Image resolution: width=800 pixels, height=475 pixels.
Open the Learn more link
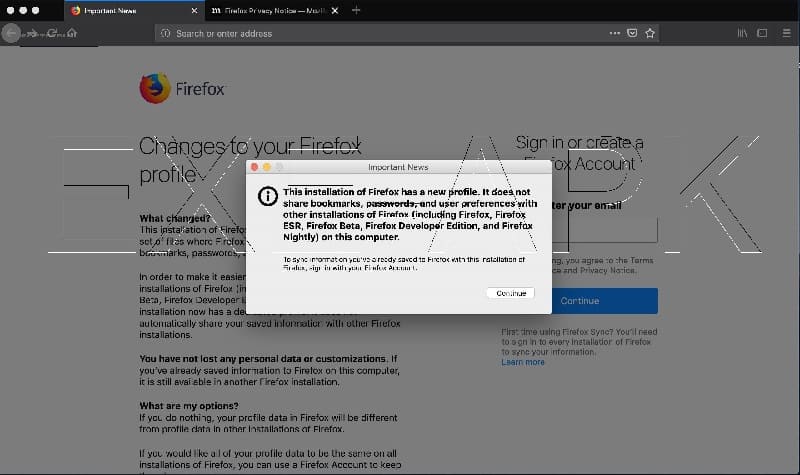(522, 362)
